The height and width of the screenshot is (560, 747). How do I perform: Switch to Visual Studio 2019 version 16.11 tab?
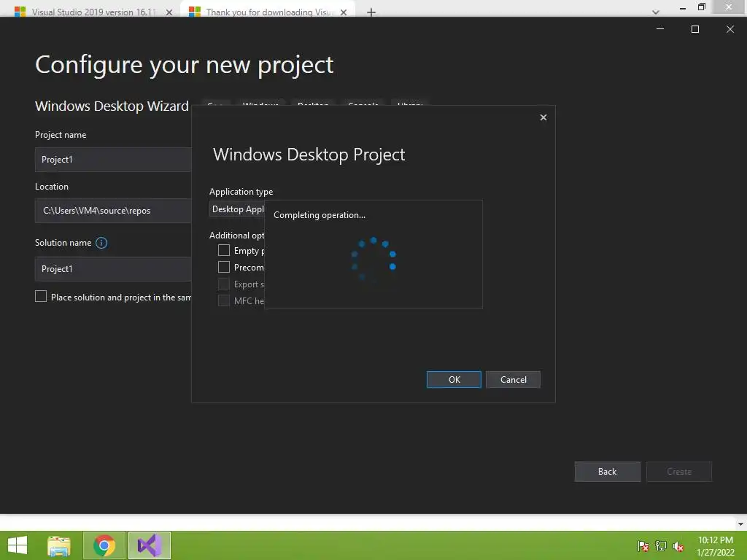point(93,12)
